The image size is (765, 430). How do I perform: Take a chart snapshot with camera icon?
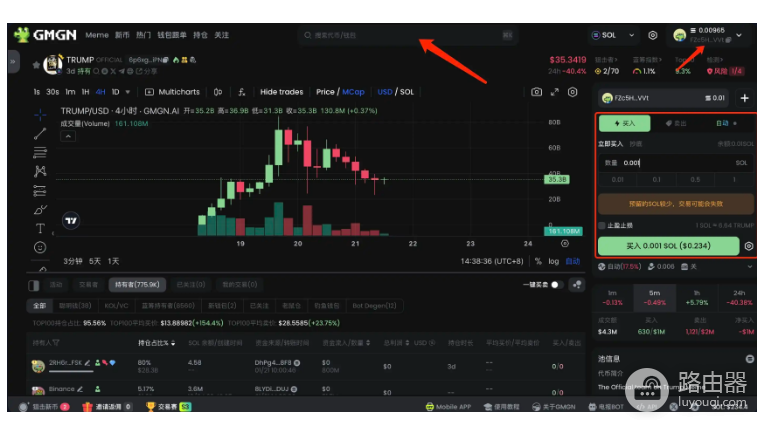click(536, 92)
